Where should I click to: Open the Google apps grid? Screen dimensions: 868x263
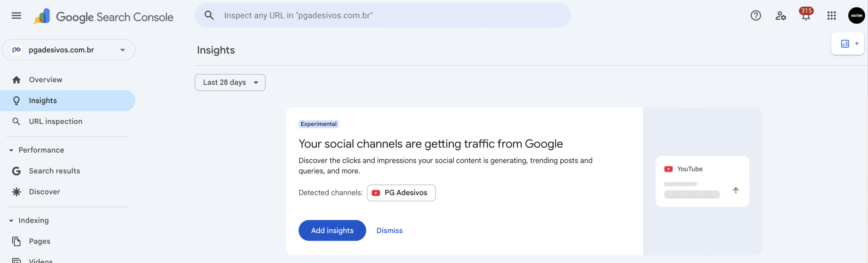(x=831, y=16)
